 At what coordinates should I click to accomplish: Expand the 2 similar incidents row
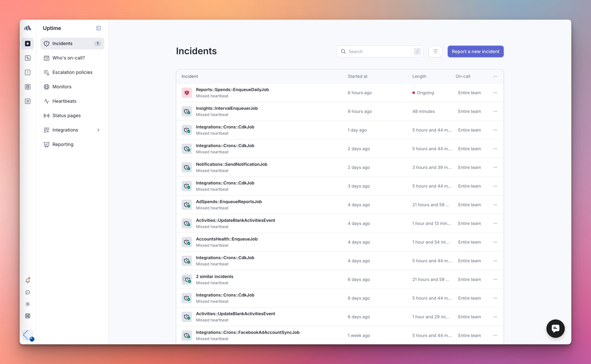pos(214,277)
